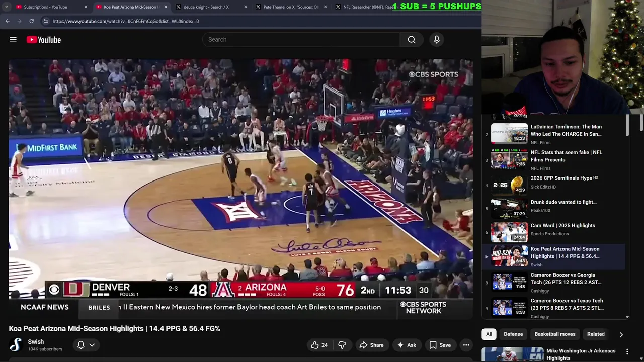The width and height of the screenshot is (644, 362).
Task: Reload the page with the refresh icon
Action: pos(31,21)
